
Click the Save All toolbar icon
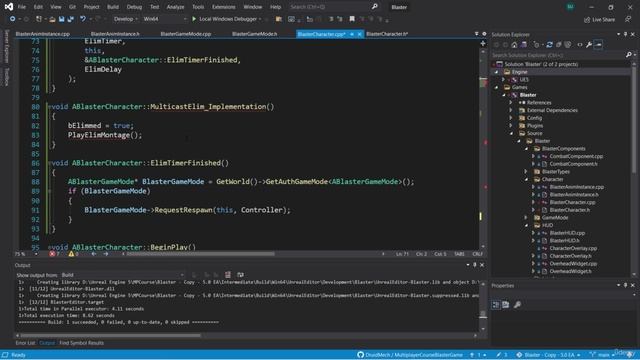click(x=71, y=19)
